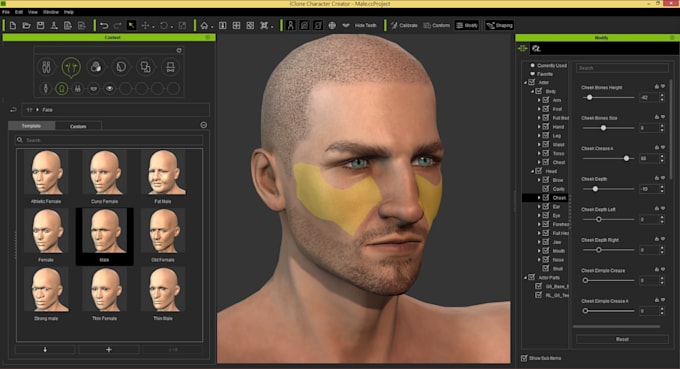The height and width of the screenshot is (369, 680).
Task: Switch to the Custom tab
Action: (78, 126)
